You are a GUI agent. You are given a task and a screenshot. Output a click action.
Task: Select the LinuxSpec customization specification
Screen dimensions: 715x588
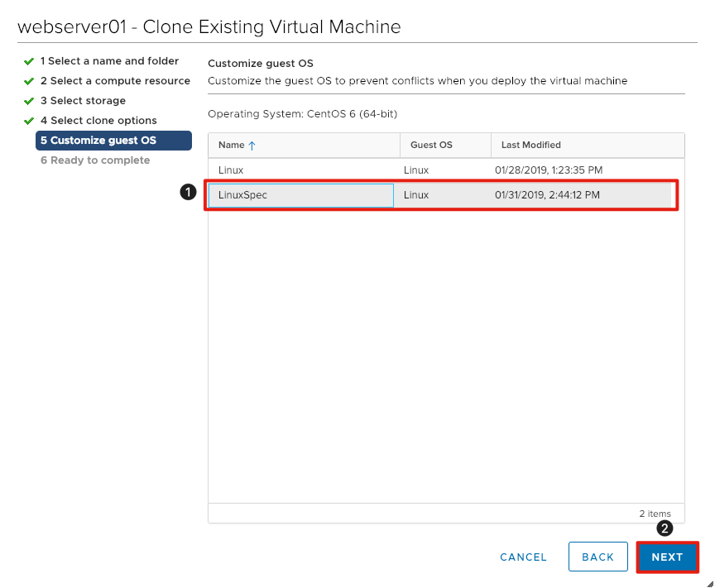pyautogui.click(x=273, y=195)
